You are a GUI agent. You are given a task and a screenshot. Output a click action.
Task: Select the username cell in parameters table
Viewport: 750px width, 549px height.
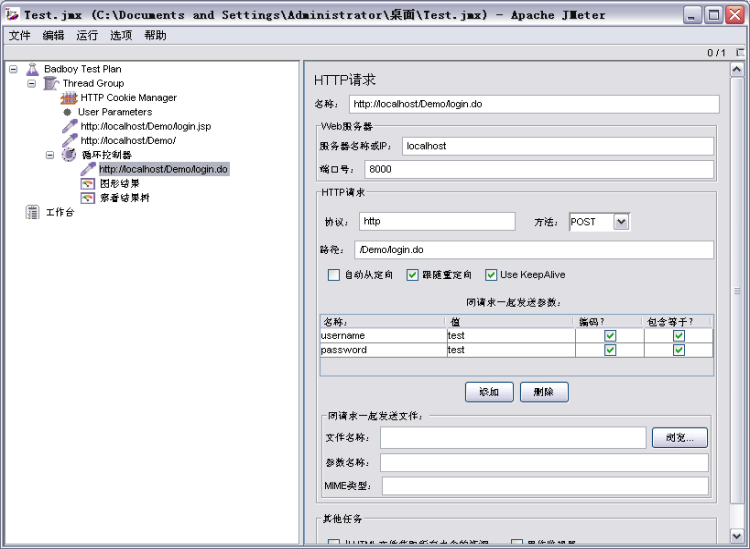coord(383,336)
